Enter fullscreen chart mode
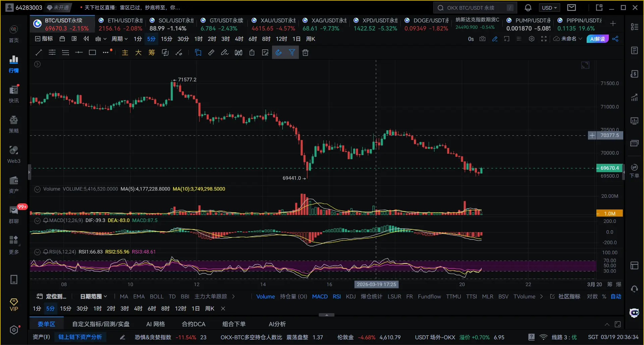This screenshot has height=345, width=644. pyautogui.click(x=544, y=39)
